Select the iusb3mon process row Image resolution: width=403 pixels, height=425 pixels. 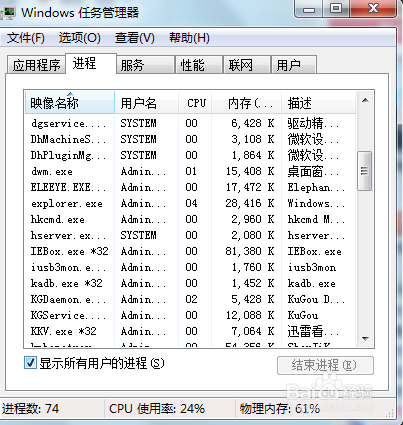click(x=190, y=267)
